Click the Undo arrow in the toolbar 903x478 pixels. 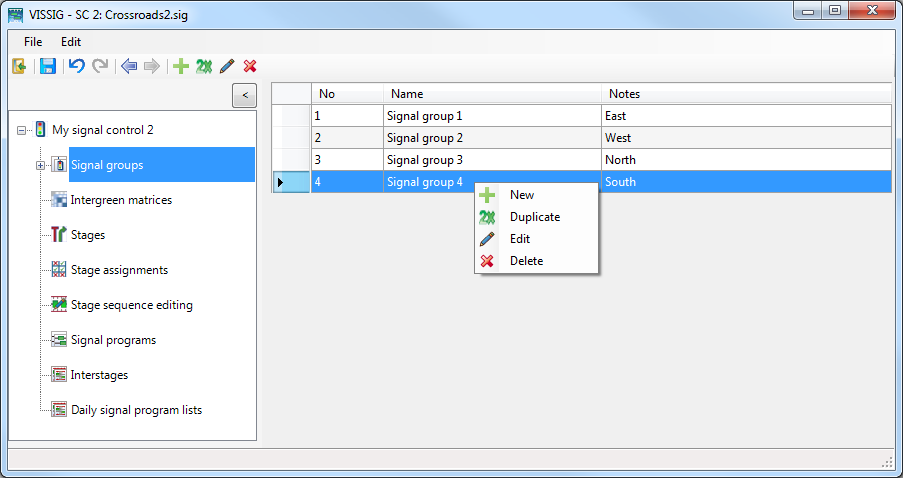(76, 66)
